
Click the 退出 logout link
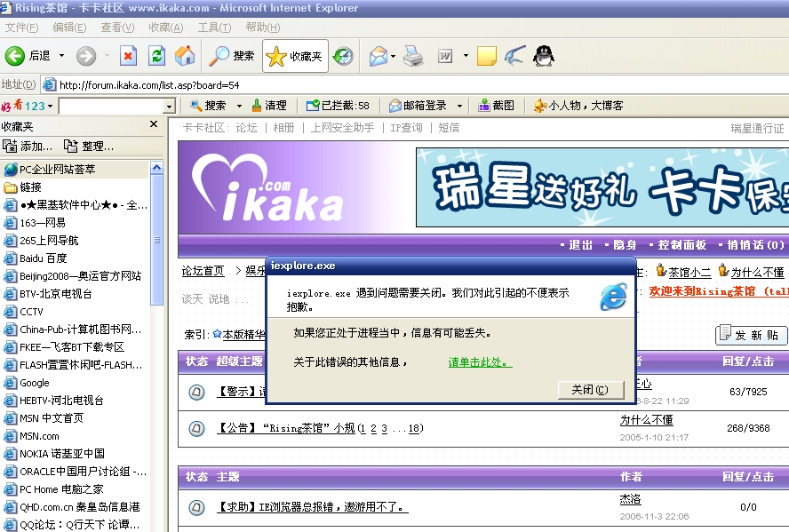click(581, 245)
